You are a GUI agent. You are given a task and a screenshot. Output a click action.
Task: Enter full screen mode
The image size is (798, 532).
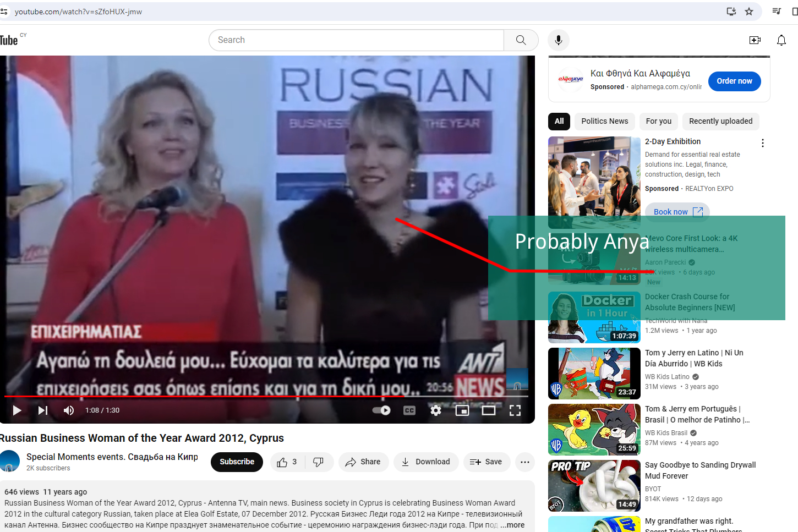(x=515, y=410)
